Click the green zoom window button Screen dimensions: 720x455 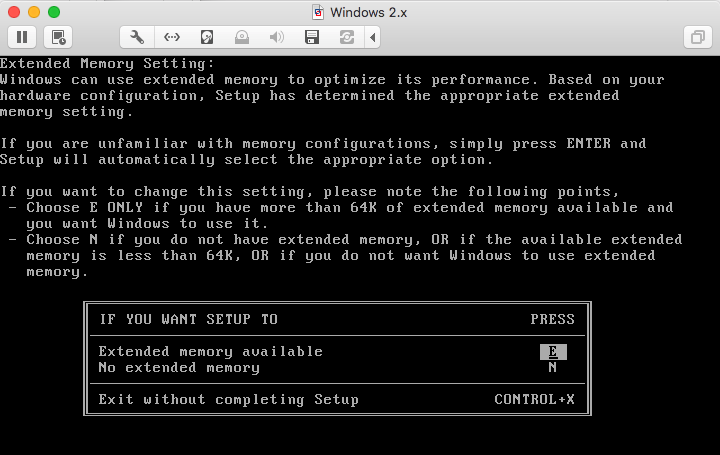tap(53, 12)
